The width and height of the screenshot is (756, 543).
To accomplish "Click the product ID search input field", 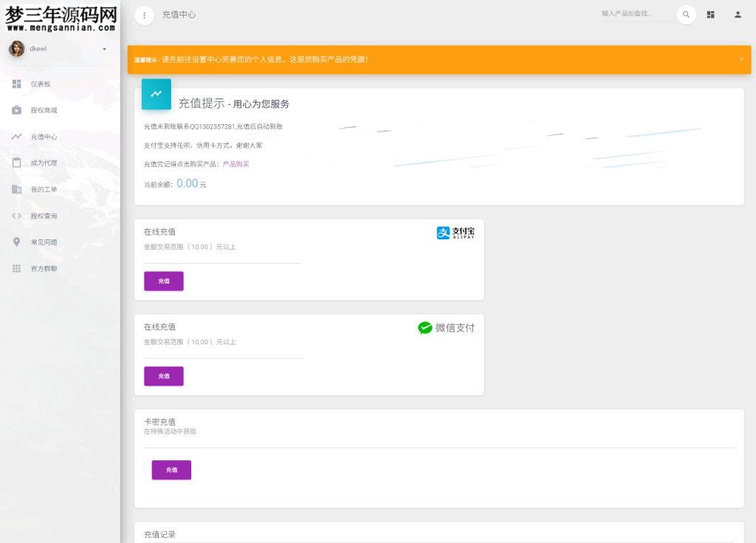I will [633, 14].
